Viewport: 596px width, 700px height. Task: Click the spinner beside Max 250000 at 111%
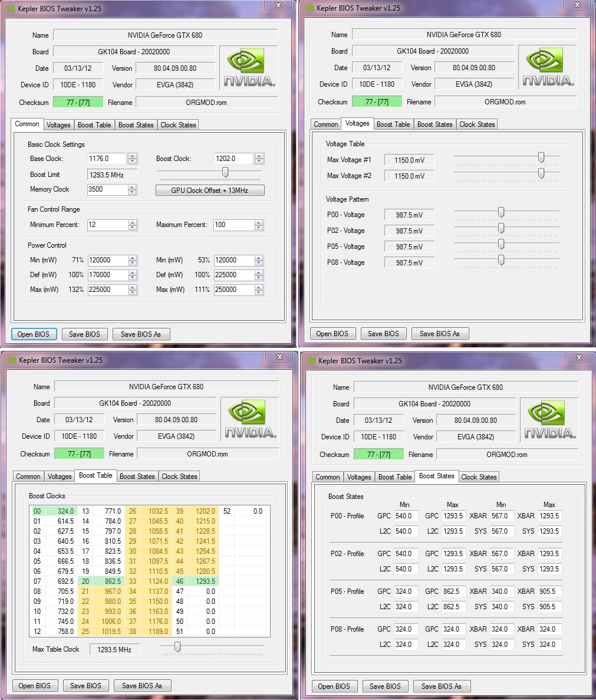[259, 290]
